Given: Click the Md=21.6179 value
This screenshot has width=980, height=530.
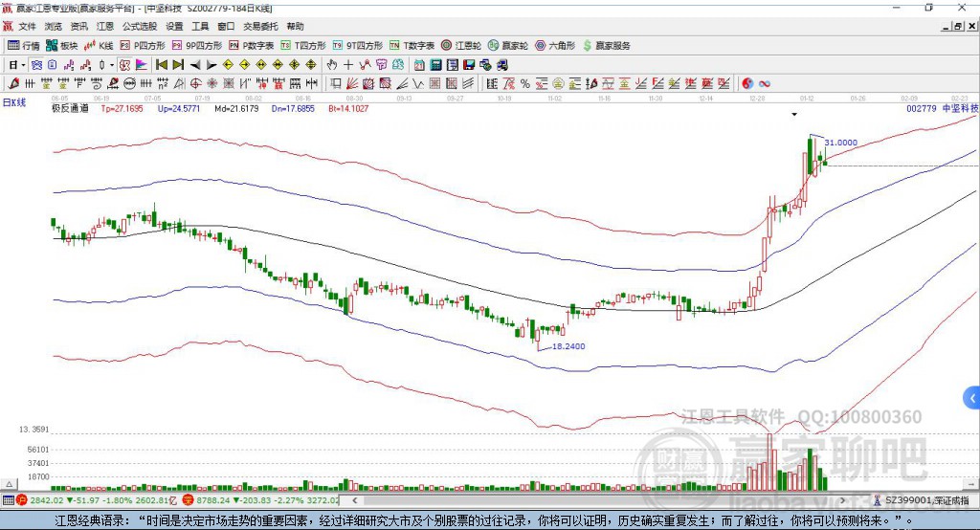Looking at the screenshot, I should (x=236, y=108).
